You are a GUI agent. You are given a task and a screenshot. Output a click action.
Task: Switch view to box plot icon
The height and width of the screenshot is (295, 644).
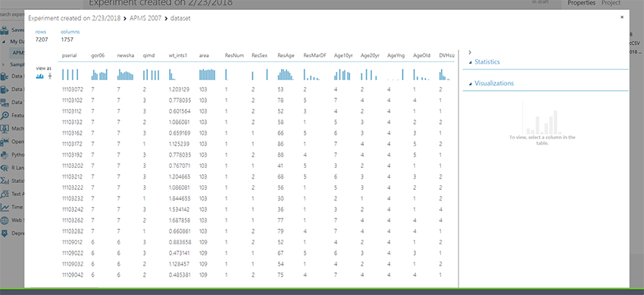[x=51, y=76]
